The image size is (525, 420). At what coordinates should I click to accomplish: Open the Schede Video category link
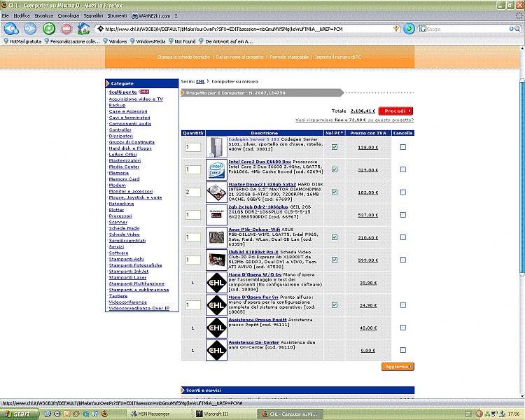click(x=124, y=234)
